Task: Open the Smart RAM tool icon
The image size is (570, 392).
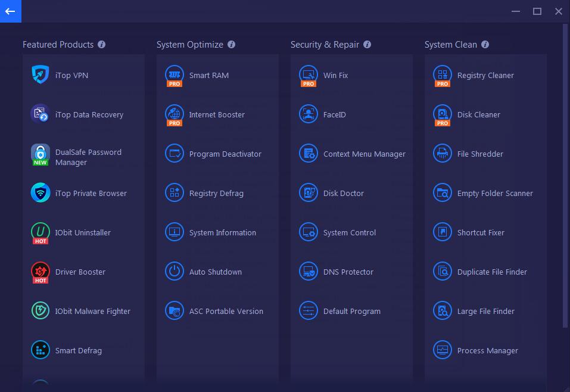Action: (x=175, y=76)
